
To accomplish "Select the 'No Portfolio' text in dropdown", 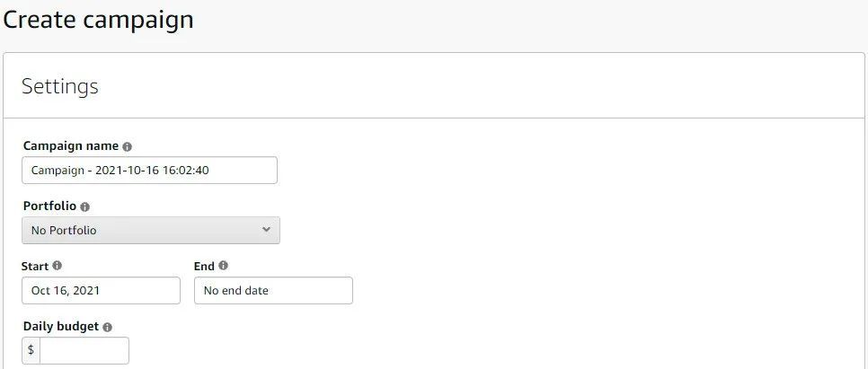I will point(64,231).
